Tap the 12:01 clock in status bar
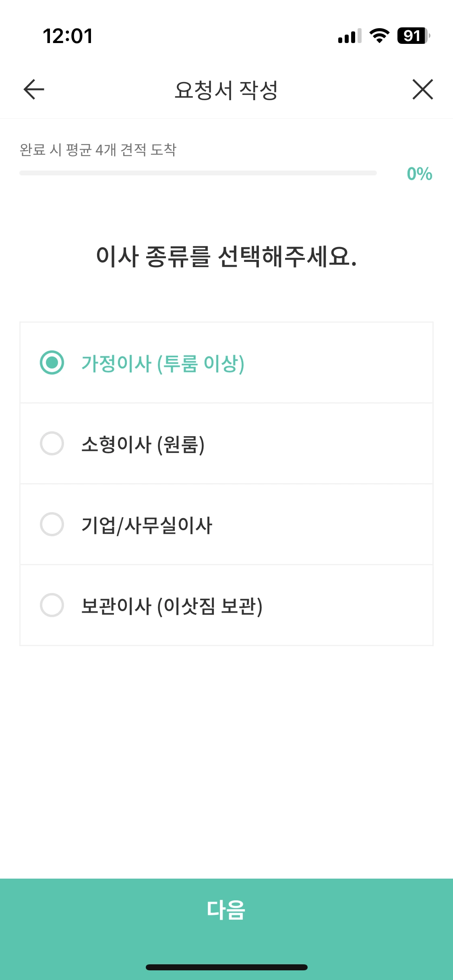This screenshot has height=980, width=453. [68, 36]
